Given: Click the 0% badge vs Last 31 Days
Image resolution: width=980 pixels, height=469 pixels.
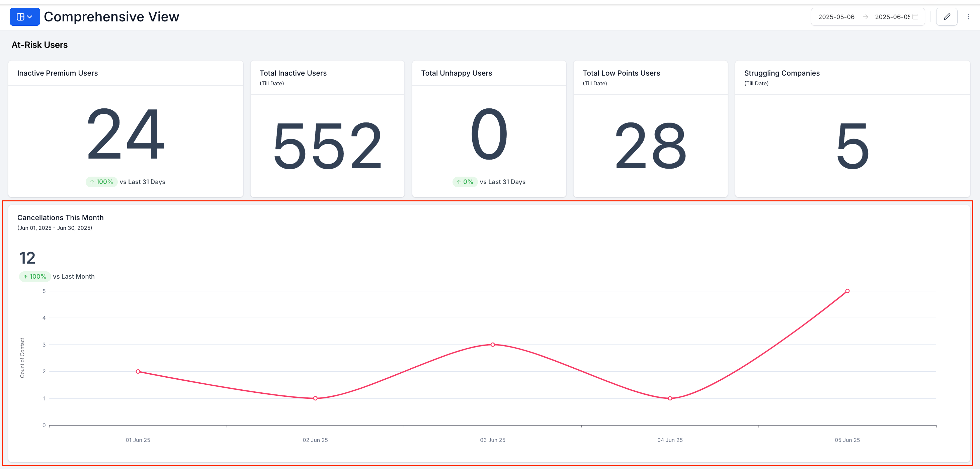Looking at the screenshot, I should [465, 182].
